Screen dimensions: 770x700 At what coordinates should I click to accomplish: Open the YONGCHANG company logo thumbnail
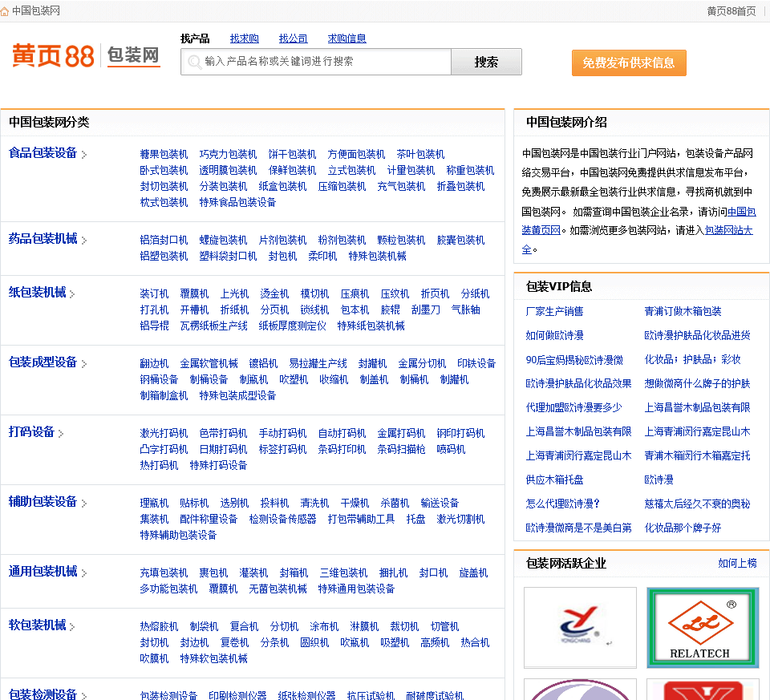click(580, 627)
